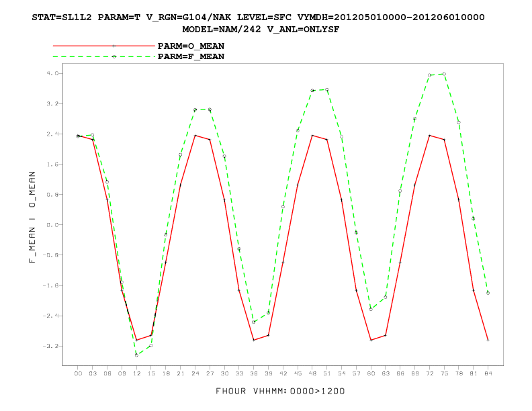This screenshot has width=532, height=411.
Task: Select the red O_MEAN legend line sample
Action: coord(104,46)
